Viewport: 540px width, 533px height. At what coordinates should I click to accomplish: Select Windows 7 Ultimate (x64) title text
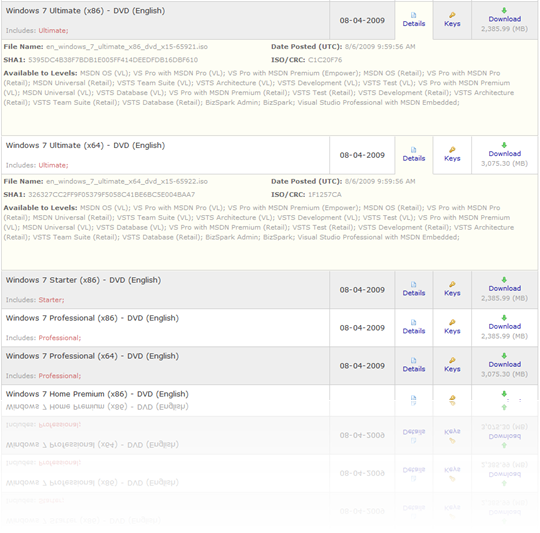pos(85,145)
